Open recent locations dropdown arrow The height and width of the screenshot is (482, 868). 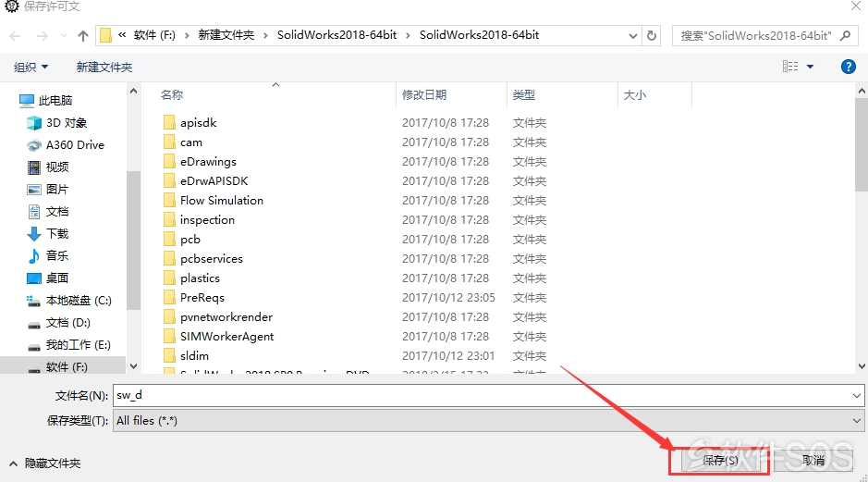64,36
